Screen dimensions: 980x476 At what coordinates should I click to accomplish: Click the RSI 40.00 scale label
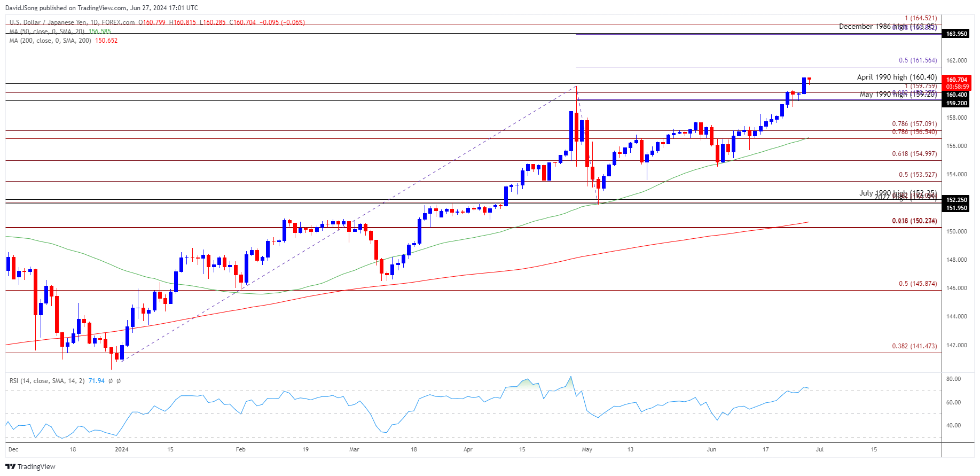pyautogui.click(x=953, y=426)
